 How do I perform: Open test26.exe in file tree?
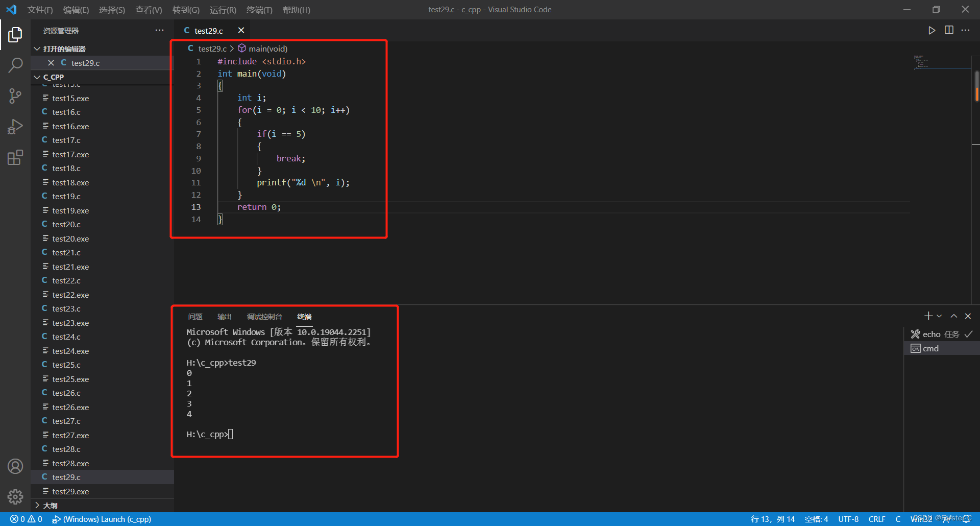point(102,407)
